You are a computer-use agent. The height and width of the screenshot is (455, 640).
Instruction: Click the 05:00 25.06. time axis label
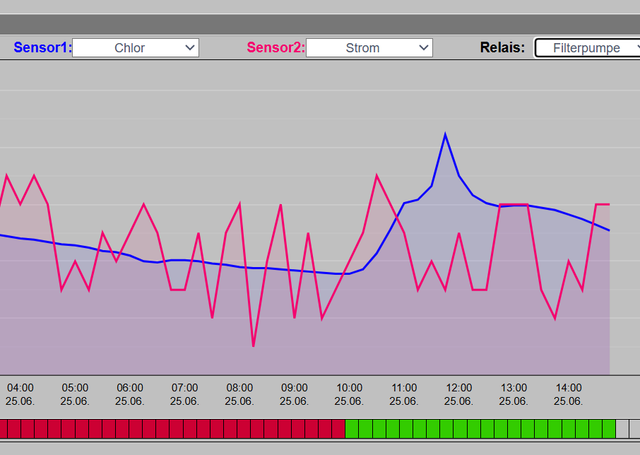[75, 394]
